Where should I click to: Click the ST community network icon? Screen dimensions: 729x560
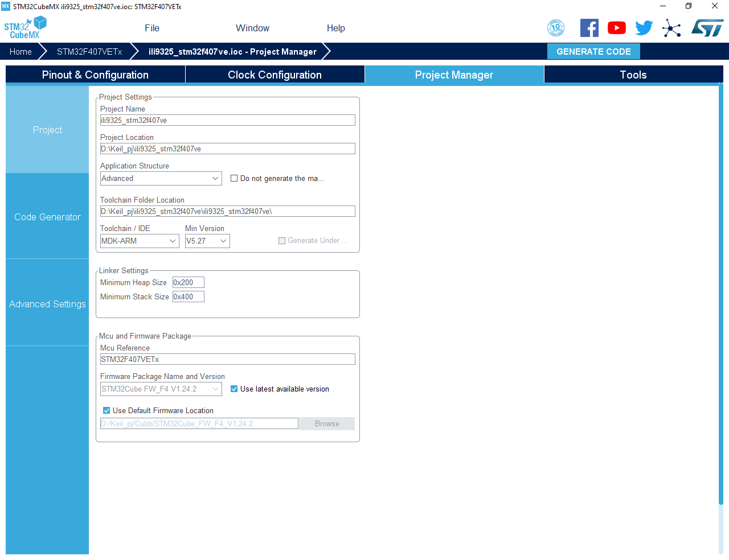click(x=671, y=28)
